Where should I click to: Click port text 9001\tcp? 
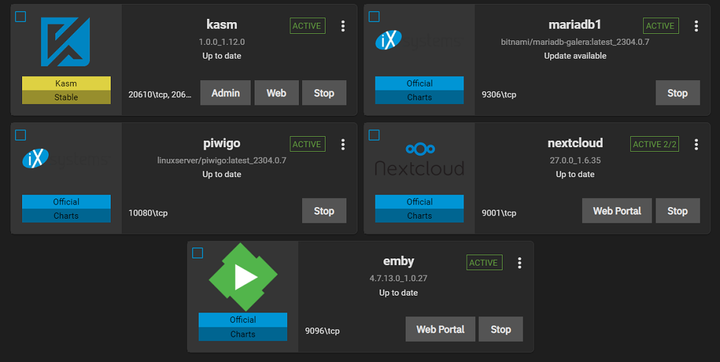pyautogui.click(x=499, y=213)
